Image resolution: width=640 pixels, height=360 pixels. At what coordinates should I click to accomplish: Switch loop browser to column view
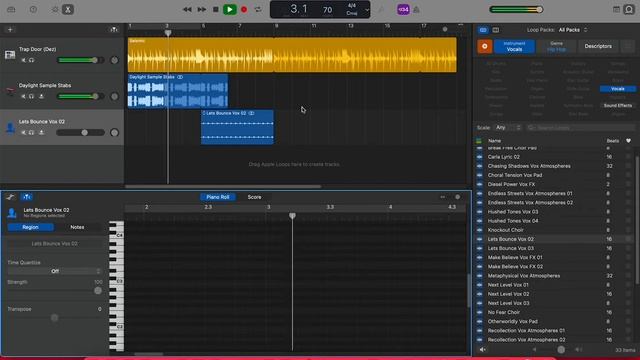[496, 30]
